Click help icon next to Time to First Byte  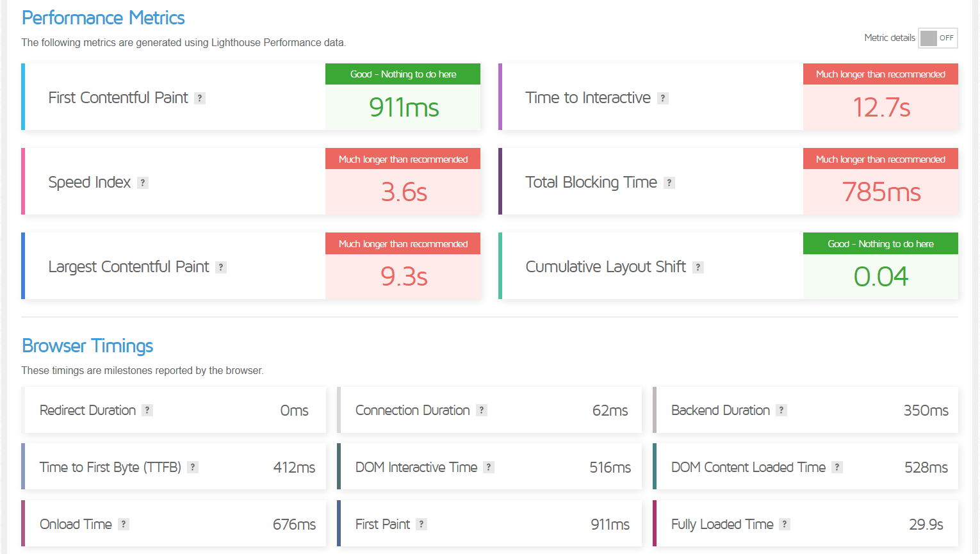pyautogui.click(x=193, y=468)
